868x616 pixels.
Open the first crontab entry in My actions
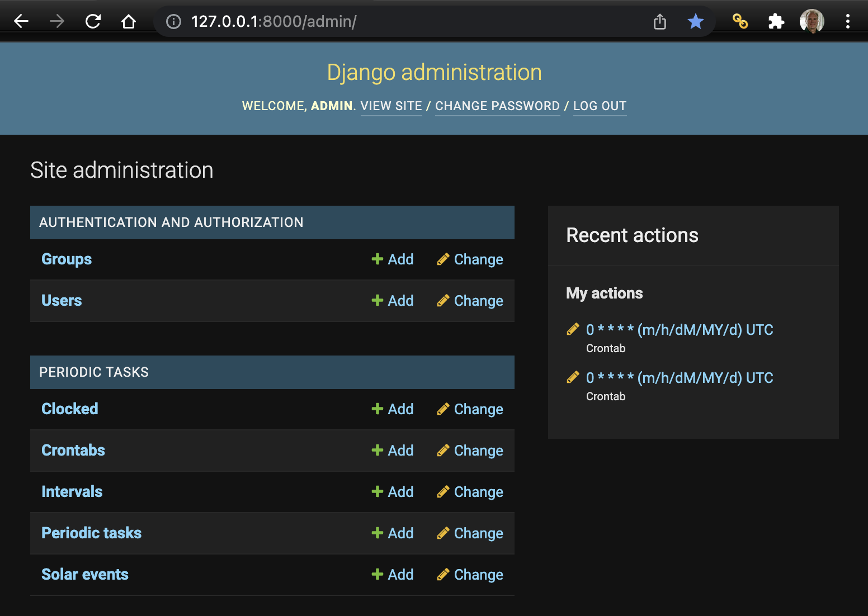[x=680, y=330]
